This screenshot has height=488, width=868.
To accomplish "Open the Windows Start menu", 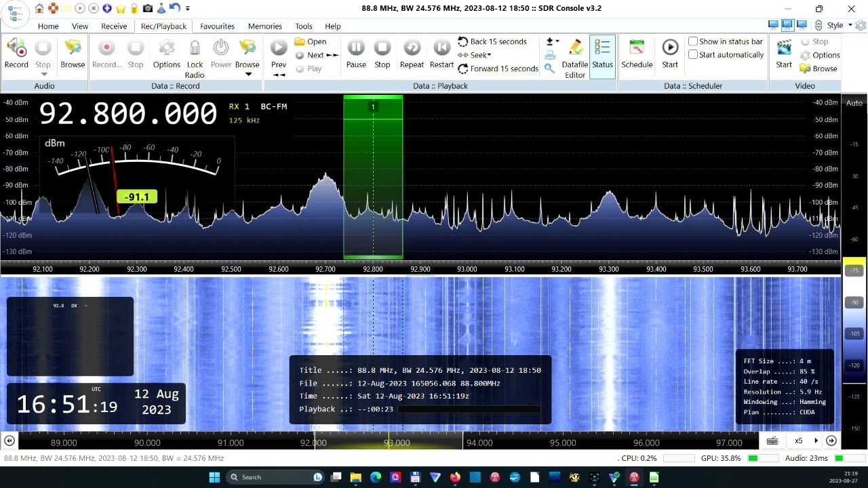I will tap(214, 477).
